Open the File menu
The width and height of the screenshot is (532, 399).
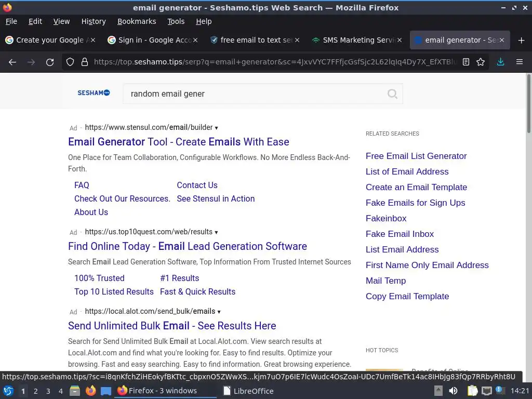click(x=11, y=21)
